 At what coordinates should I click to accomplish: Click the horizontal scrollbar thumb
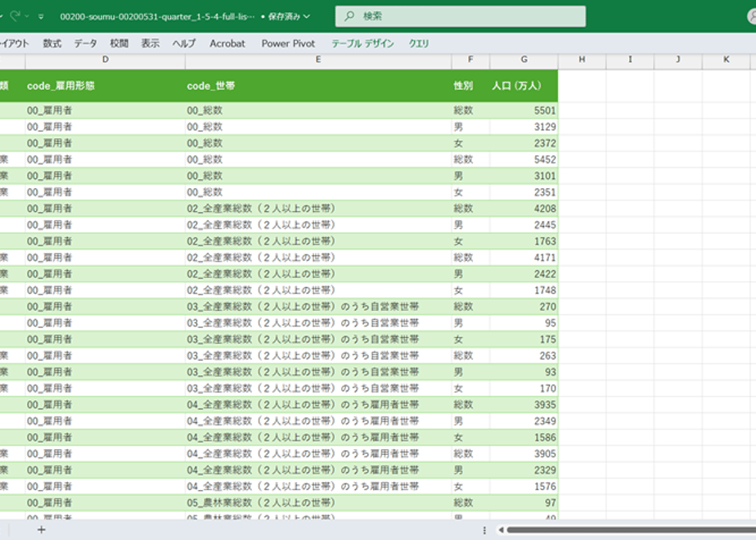click(x=631, y=530)
